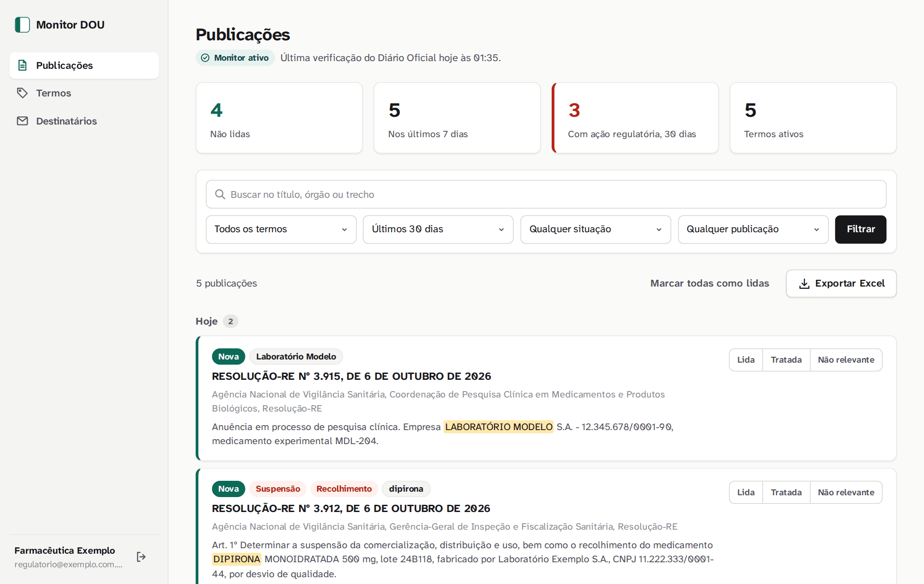This screenshot has width=924, height=584.
Task: Click the Com ação regulatória card
Action: (x=635, y=118)
